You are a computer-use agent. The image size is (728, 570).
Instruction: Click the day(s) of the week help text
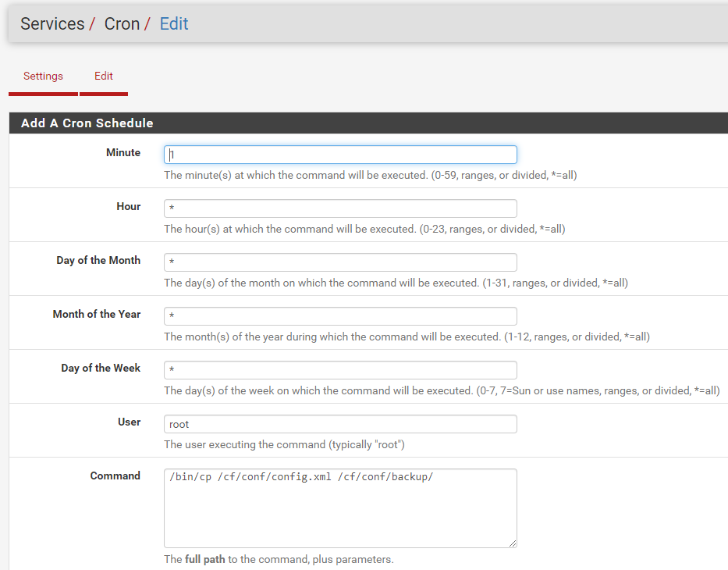pyautogui.click(x=442, y=390)
